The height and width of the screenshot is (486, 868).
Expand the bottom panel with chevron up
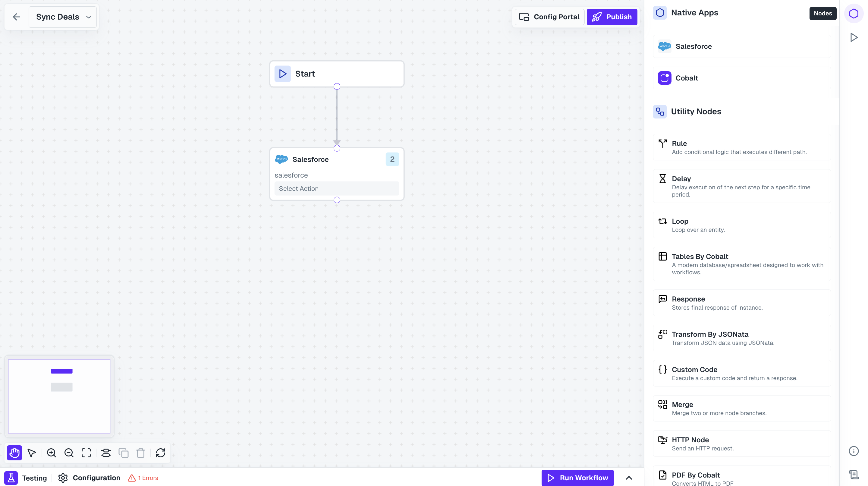pos(629,478)
